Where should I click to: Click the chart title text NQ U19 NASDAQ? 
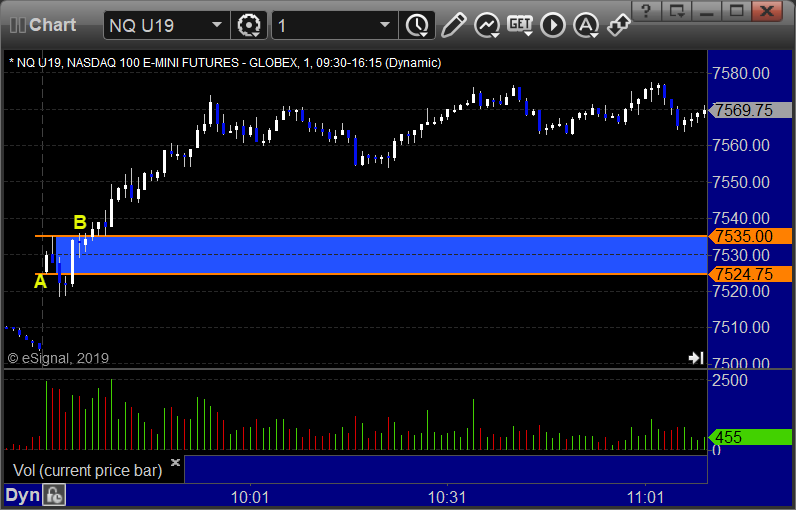[x=225, y=63]
